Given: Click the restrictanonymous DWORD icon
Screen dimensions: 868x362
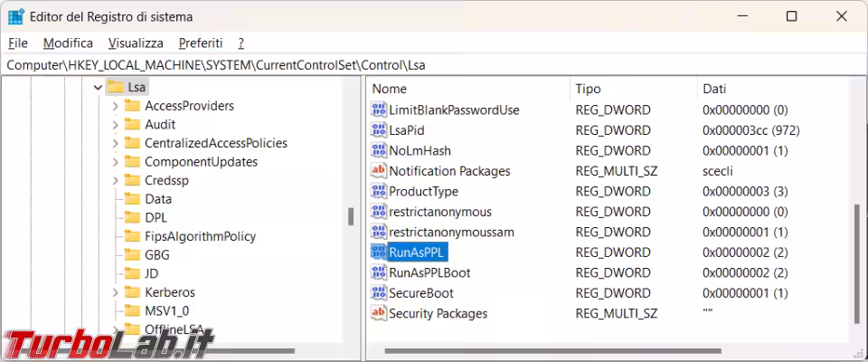Looking at the screenshot, I should click(379, 212).
